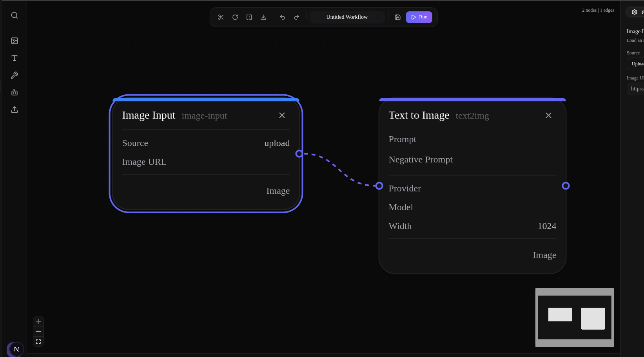Click the upload/export icon in sidebar

click(15, 110)
